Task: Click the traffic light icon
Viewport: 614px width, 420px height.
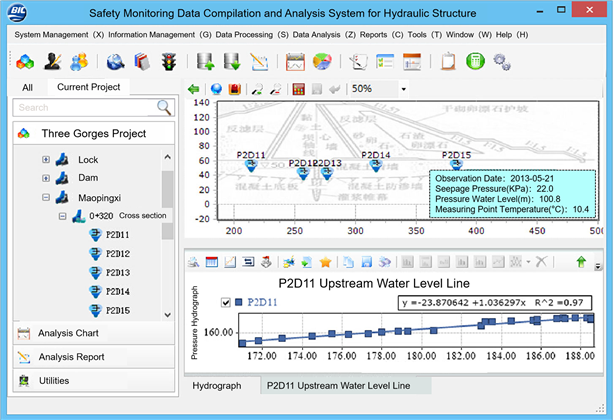Action: 169,62
